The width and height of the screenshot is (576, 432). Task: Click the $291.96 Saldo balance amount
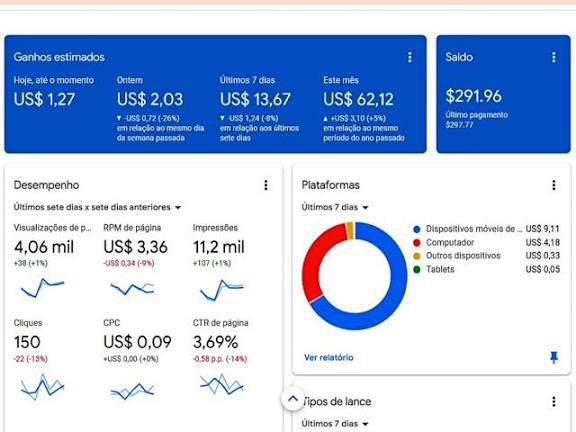pyautogui.click(x=474, y=96)
